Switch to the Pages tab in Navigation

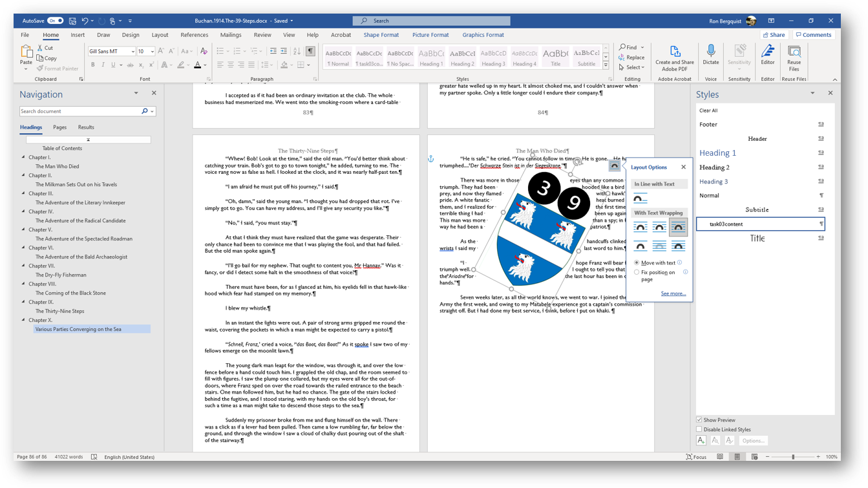[x=59, y=127]
